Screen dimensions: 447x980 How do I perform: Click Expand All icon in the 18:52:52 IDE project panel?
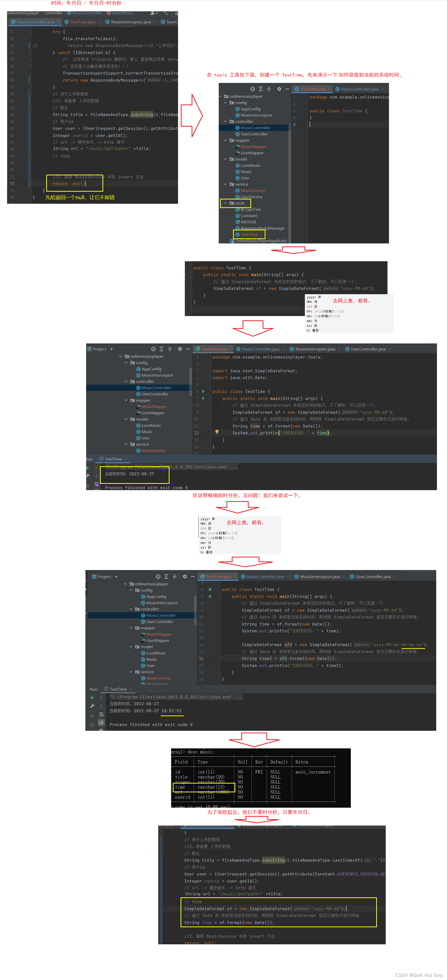(x=166, y=576)
